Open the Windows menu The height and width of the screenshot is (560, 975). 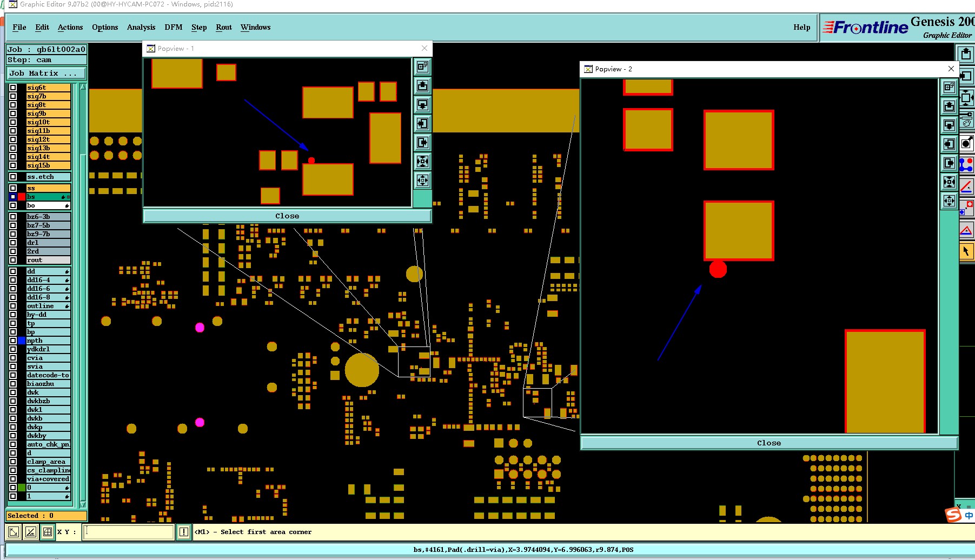(x=255, y=27)
